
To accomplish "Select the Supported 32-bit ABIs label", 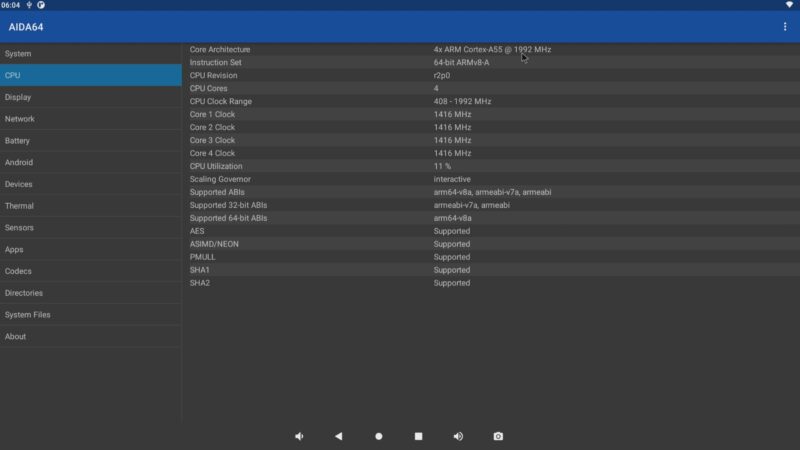I will 229,205.
